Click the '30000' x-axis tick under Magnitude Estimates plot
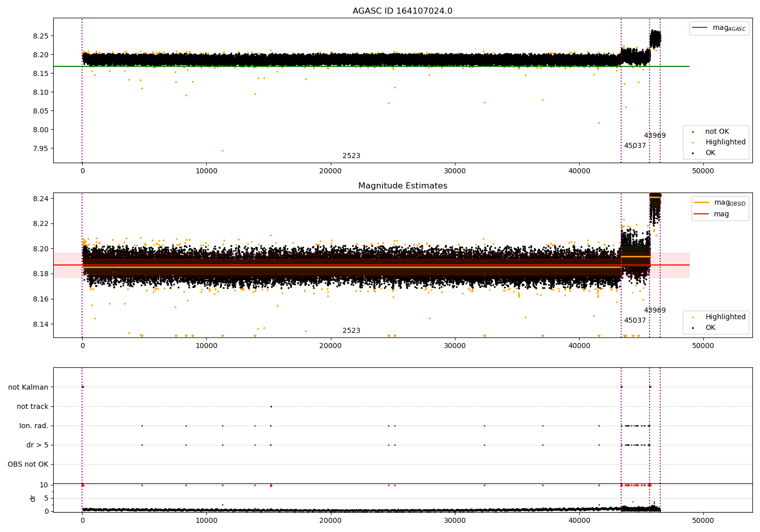 pyautogui.click(x=454, y=346)
